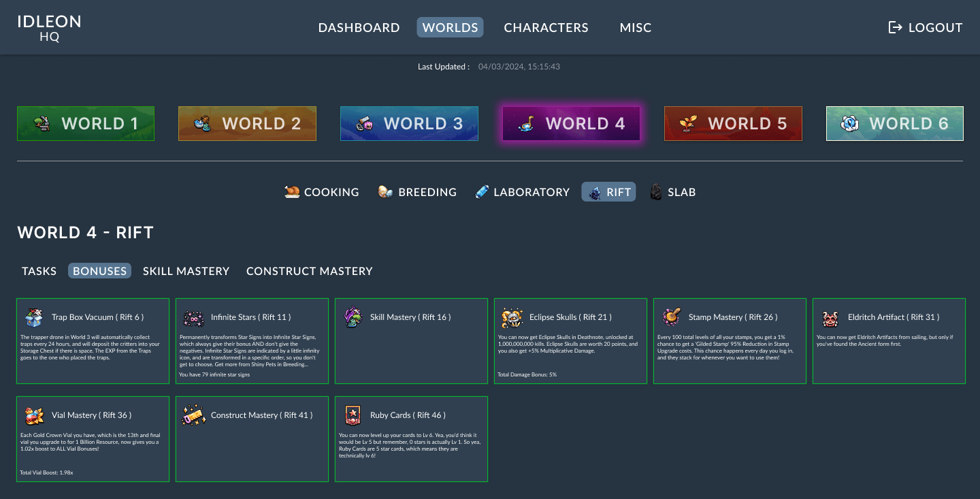
Task: Click the World 3 banner icon
Action: [366, 123]
